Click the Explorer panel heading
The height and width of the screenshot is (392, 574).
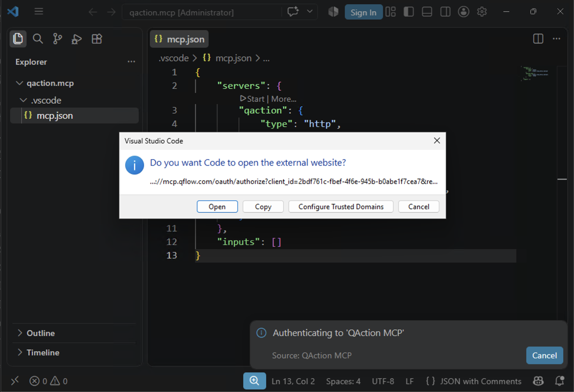coord(31,62)
